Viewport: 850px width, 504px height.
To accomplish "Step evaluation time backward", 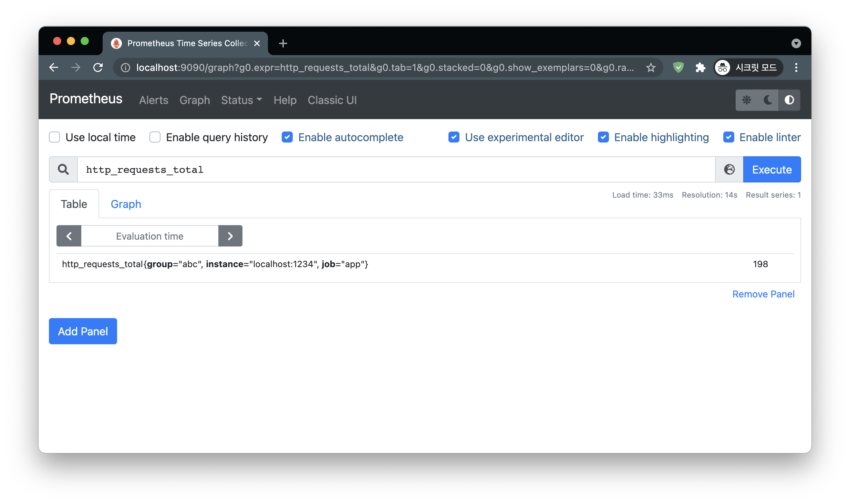I will coord(69,236).
